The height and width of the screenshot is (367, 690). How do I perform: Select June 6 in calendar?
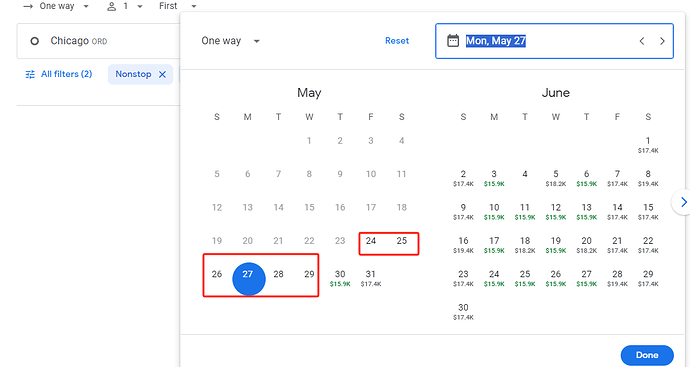coord(587,178)
